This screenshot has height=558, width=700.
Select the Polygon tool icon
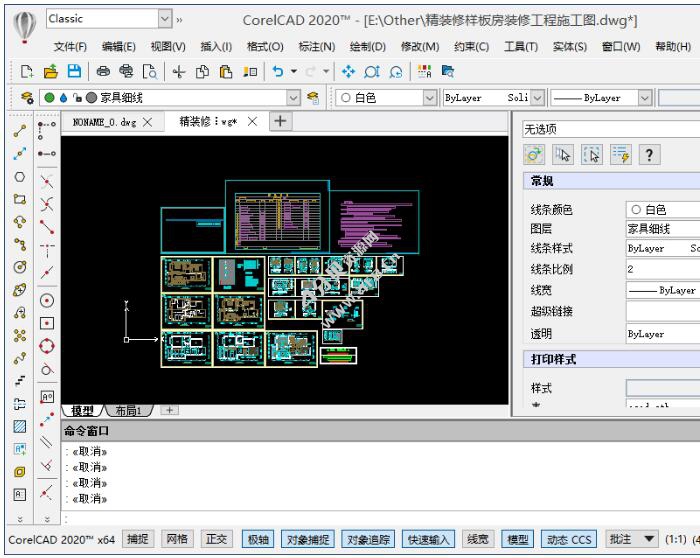[20, 177]
